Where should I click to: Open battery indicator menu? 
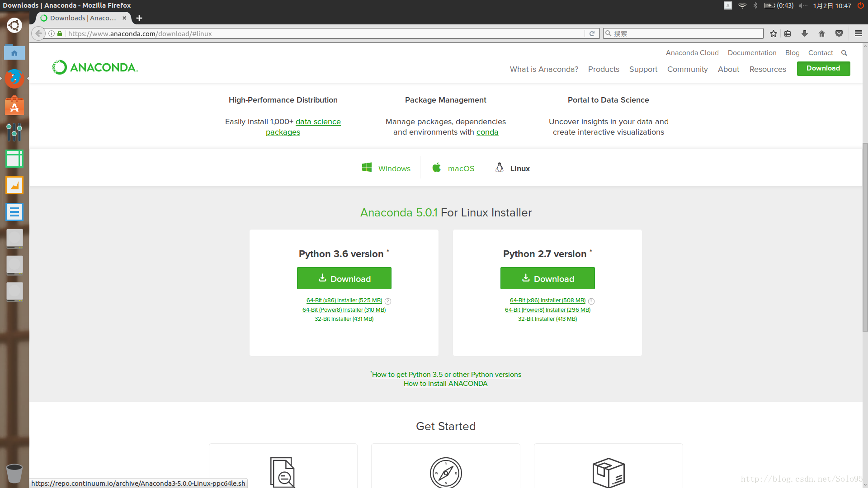pyautogui.click(x=779, y=5)
